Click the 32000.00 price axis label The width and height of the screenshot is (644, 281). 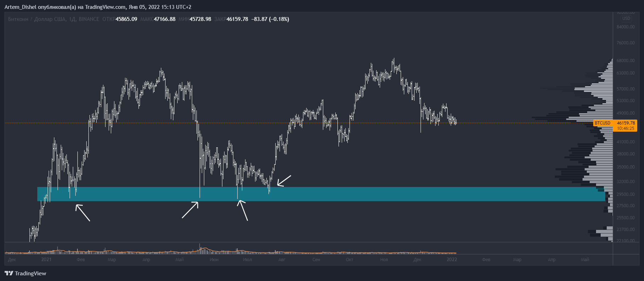(626, 182)
